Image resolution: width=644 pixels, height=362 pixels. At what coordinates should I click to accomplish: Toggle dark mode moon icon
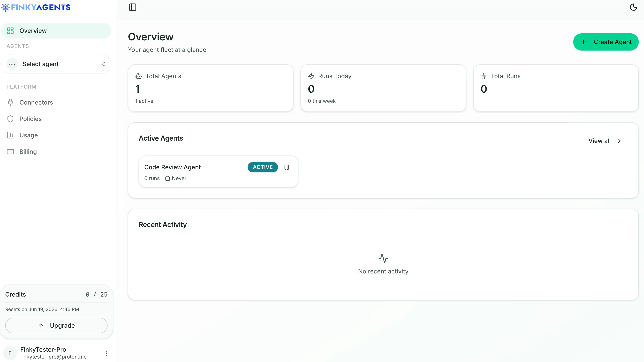[x=633, y=7]
